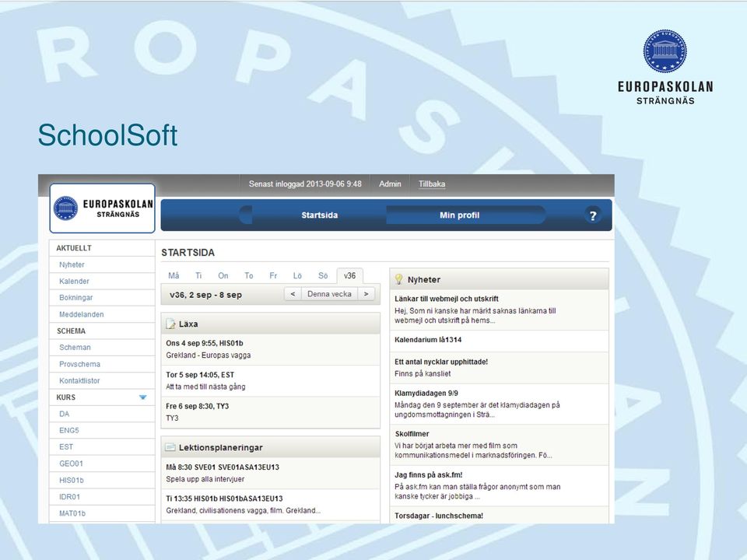The image size is (747, 560).
Task: Open homework Tor 5 sep 14:05, EST
Action: [x=200, y=375]
